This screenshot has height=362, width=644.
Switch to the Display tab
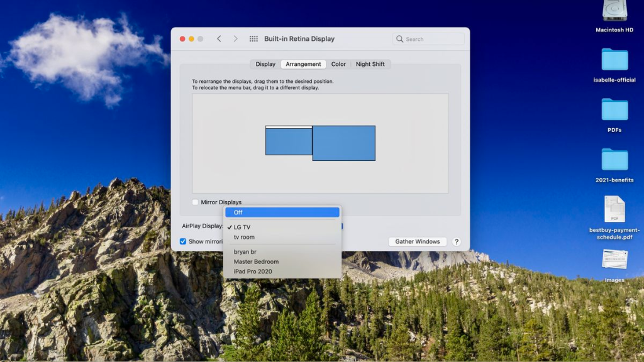(x=265, y=64)
